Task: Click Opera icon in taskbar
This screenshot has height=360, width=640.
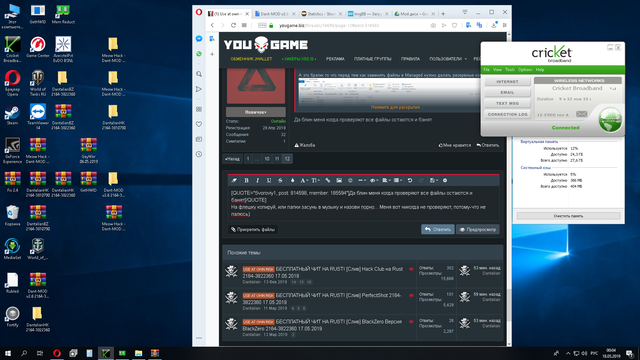Action: (x=57, y=353)
